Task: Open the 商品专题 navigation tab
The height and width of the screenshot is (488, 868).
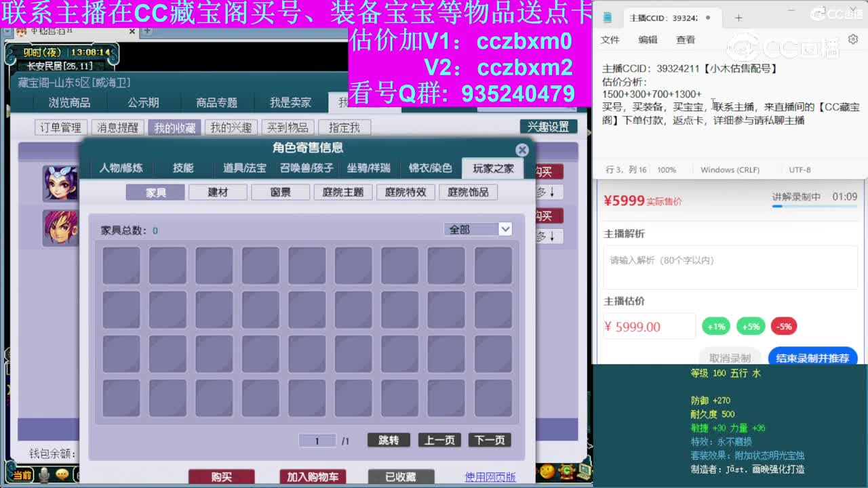Action: point(216,102)
